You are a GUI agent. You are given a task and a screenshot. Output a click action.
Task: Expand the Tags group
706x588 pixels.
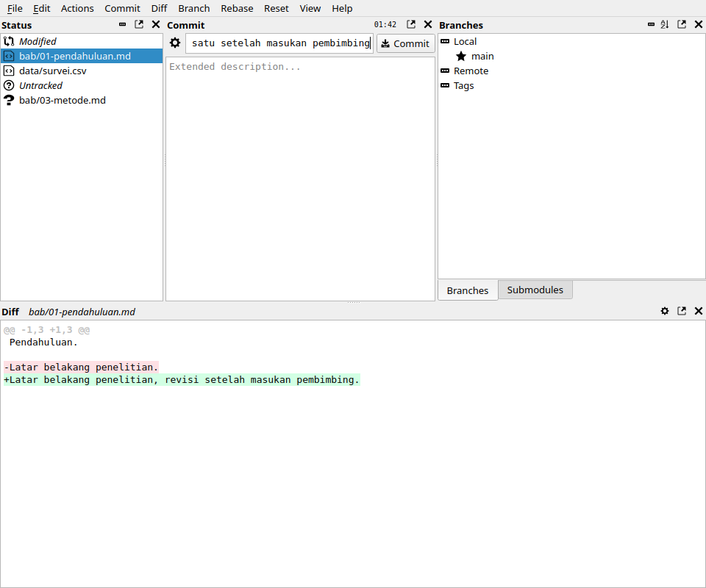pyautogui.click(x=445, y=85)
